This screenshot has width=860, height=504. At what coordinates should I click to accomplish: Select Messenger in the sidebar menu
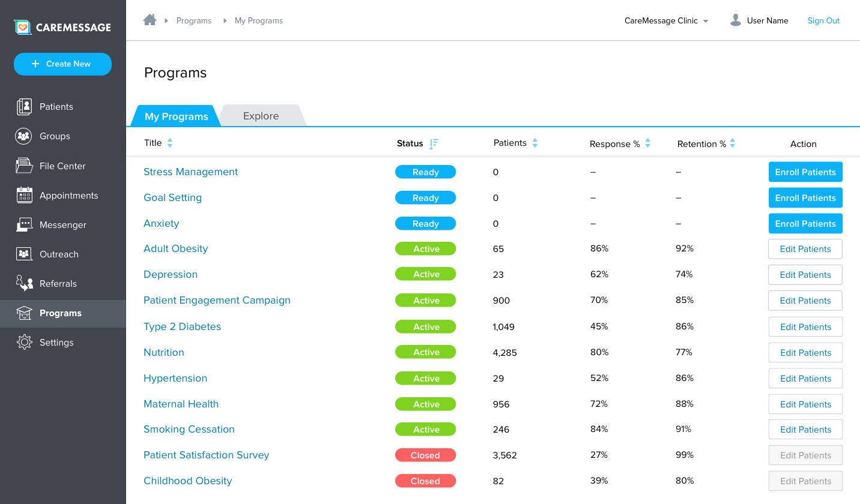[x=63, y=225]
